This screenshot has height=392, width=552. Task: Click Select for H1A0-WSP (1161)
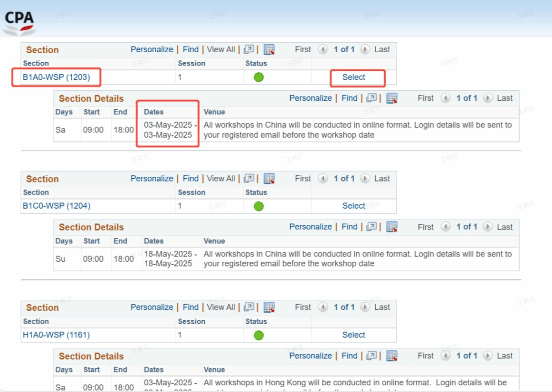click(353, 335)
